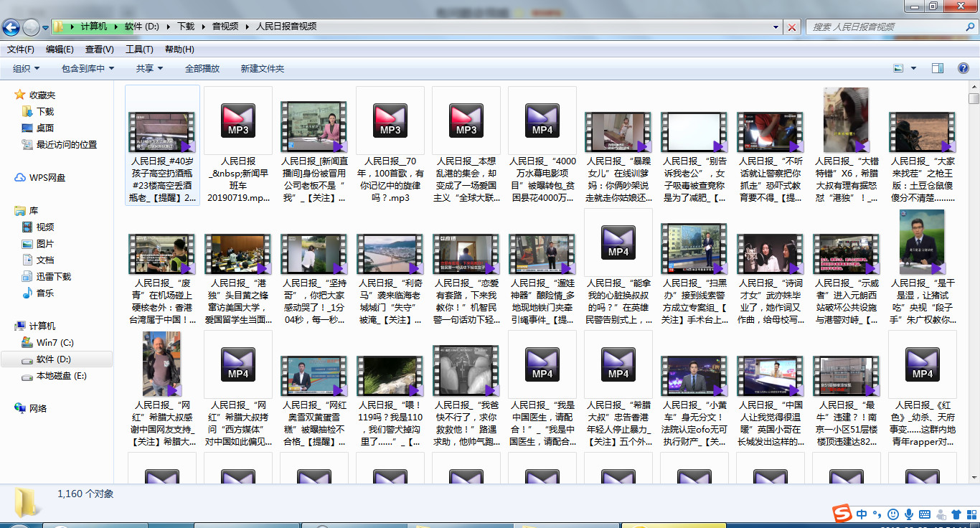
Task: Open recent locations dropdown next to nav arrows
Action: coord(46,27)
